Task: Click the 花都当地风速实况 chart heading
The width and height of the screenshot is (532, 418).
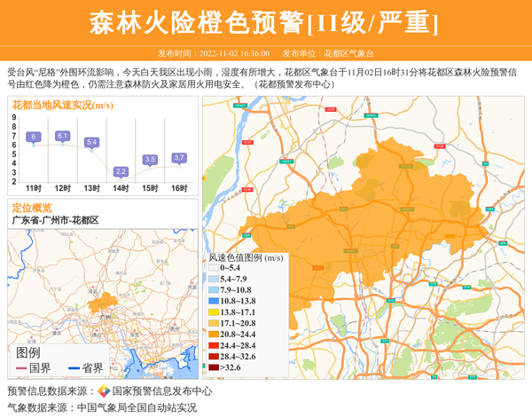Action: (62, 105)
